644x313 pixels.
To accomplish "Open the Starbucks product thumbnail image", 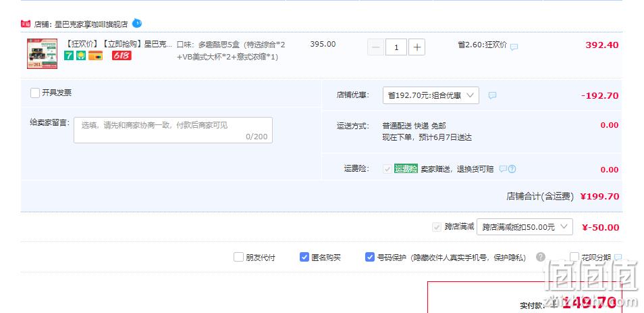I will tap(43, 53).
